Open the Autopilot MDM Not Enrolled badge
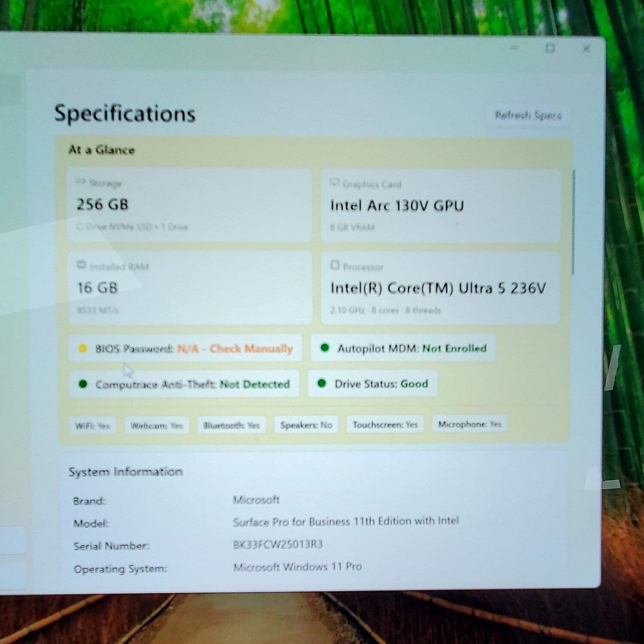This screenshot has width=644, height=644. [x=404, y=348]
